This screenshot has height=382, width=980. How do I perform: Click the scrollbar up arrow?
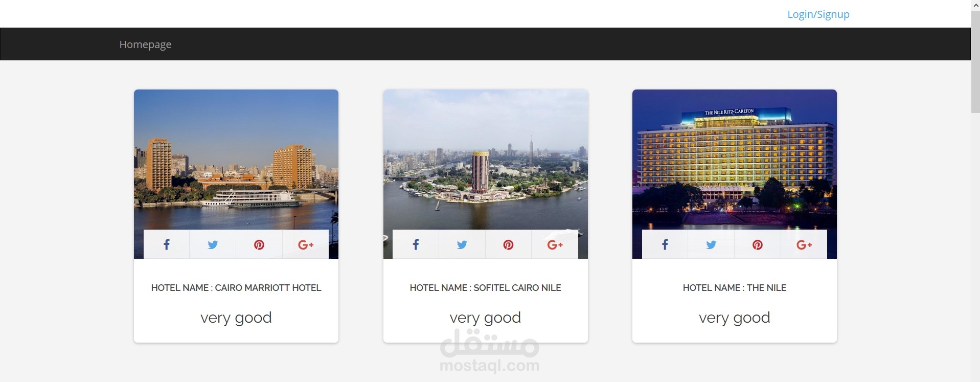(975, 5)
